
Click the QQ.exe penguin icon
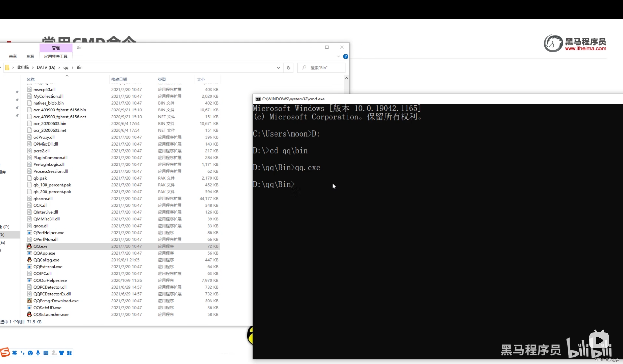[29, 246]
